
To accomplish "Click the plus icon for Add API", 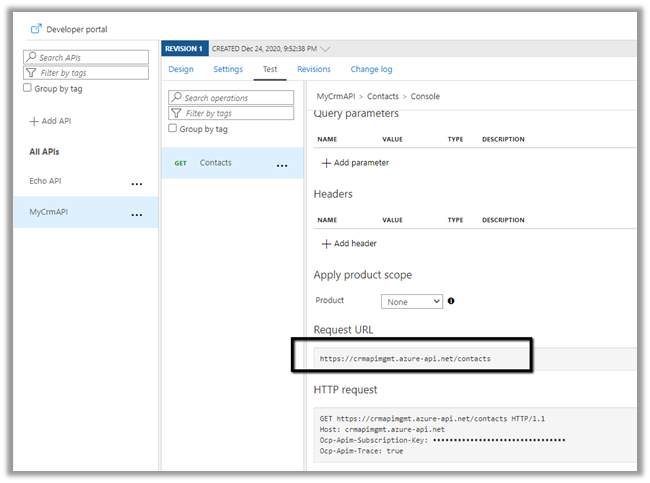I will (34, 121).
